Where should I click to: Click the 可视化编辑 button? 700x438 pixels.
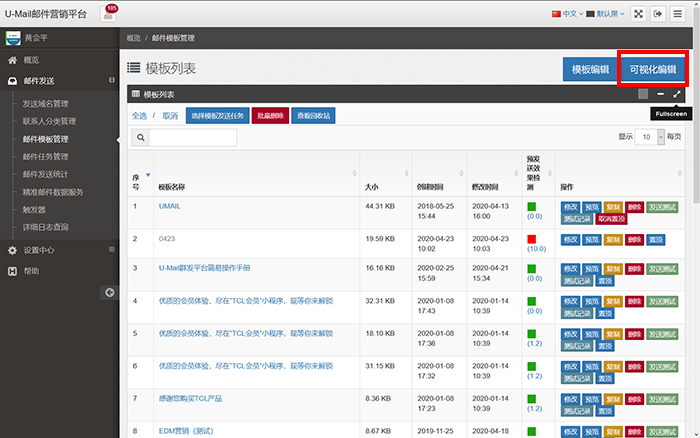[x=652, y=70]
